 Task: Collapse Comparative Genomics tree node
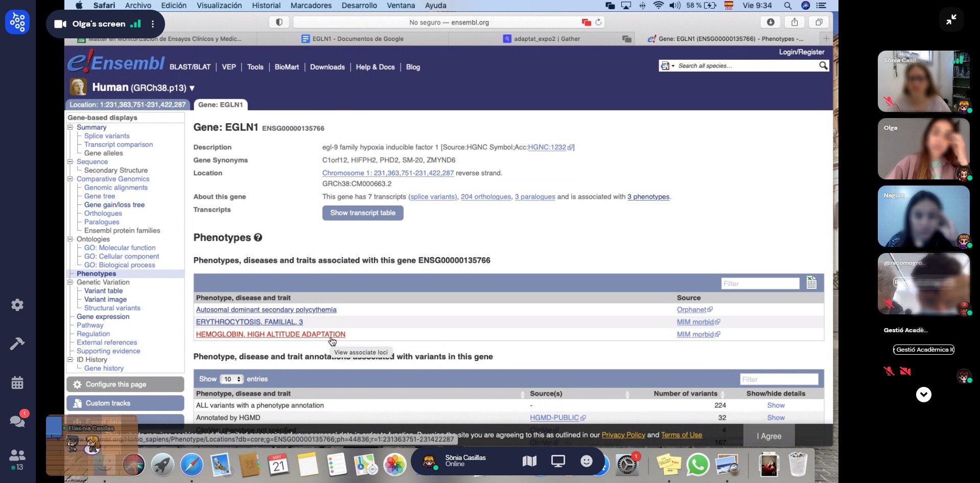pyautogui.click(x=71, y=179)
